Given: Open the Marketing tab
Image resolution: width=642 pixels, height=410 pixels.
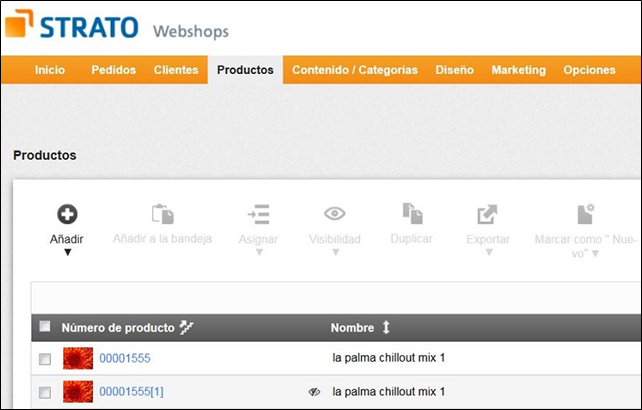Looking at the screenshot, I should pos(518,70).
